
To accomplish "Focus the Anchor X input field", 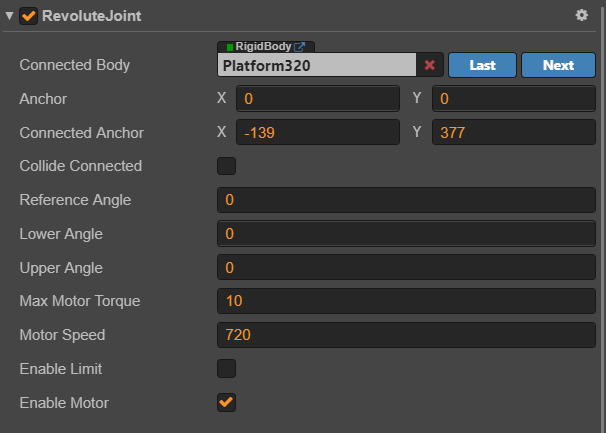I will [x=317, y=99].
